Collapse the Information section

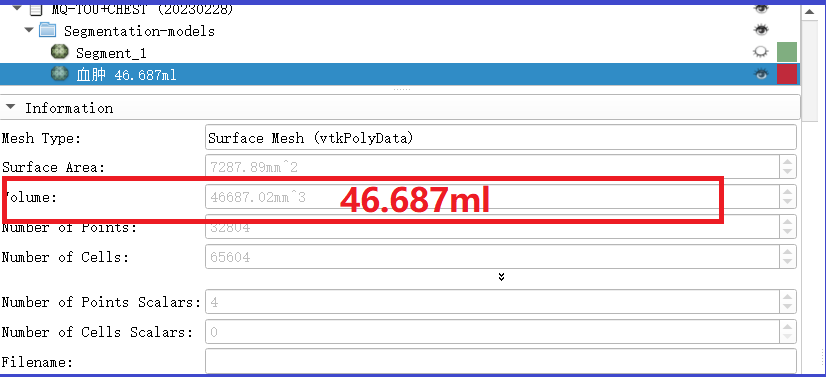9,107
